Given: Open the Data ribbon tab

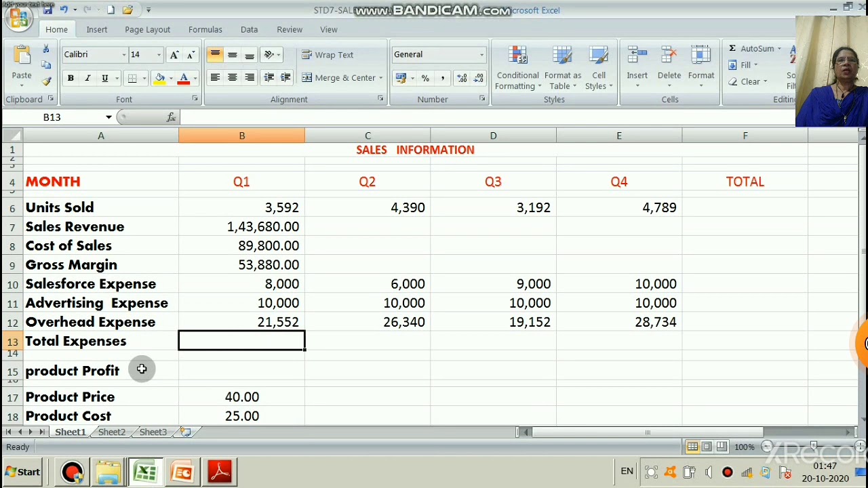Looking at the screenshot, I should 249,30.
